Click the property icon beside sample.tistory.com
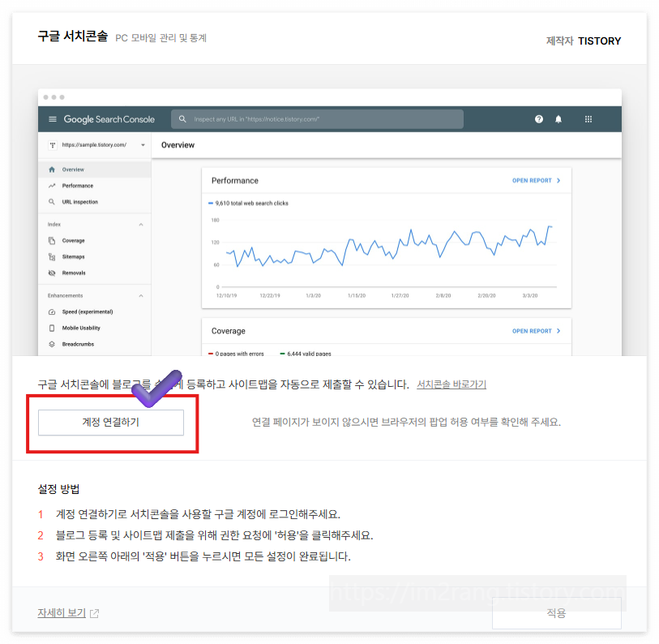This screenshot has width=659, height=644. 53,145
